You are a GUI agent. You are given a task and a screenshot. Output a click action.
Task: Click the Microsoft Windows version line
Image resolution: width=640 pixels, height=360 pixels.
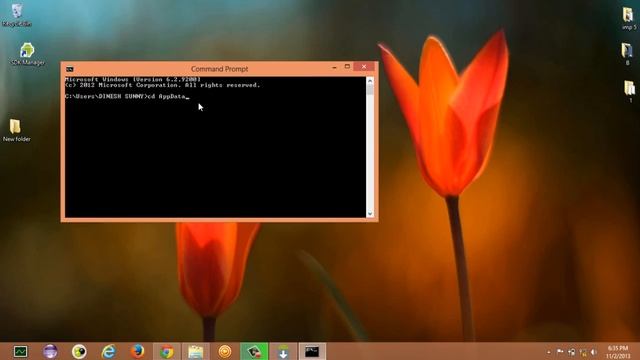[133, 79]
